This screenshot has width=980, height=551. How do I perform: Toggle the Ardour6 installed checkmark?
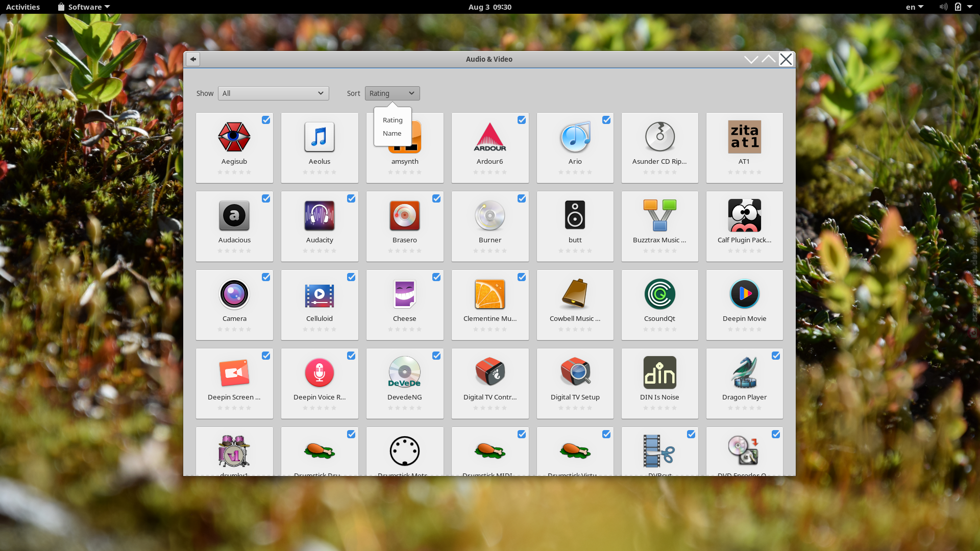pos(522,120)
